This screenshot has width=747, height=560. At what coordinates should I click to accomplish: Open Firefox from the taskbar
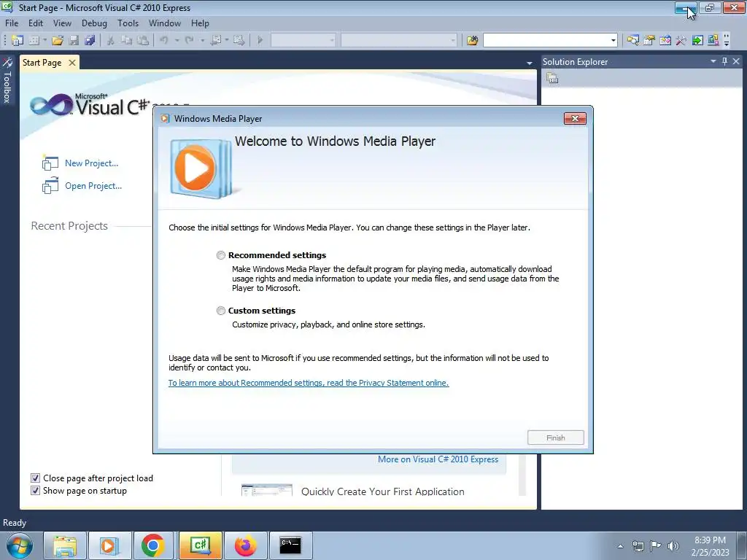point(245,545)
